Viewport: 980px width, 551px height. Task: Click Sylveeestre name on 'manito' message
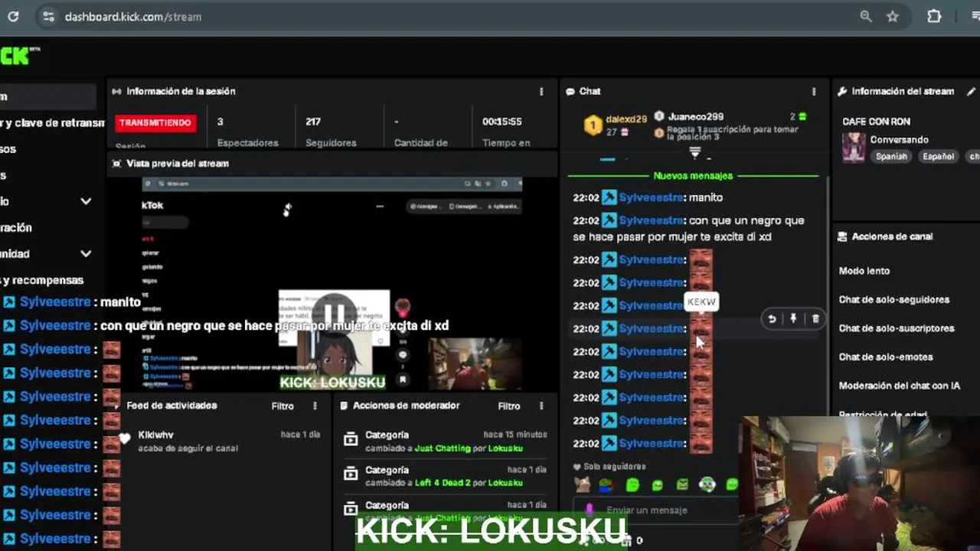click(x=652, y=197)
